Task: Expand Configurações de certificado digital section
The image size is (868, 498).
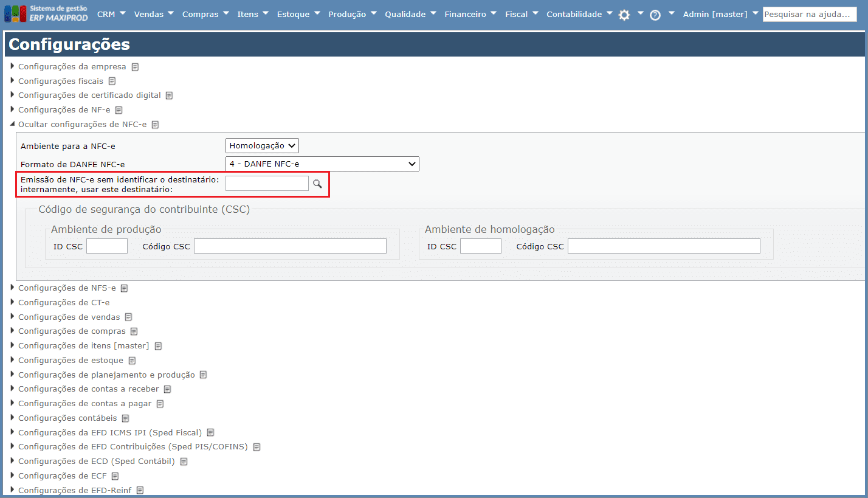Action: point(13,95)
